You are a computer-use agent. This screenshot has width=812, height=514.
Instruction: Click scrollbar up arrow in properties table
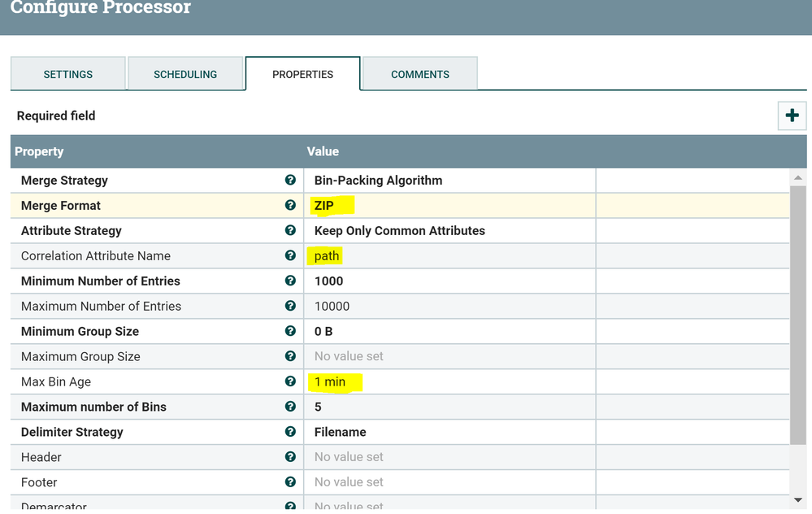pyautogui.click(x=798, y=177)
